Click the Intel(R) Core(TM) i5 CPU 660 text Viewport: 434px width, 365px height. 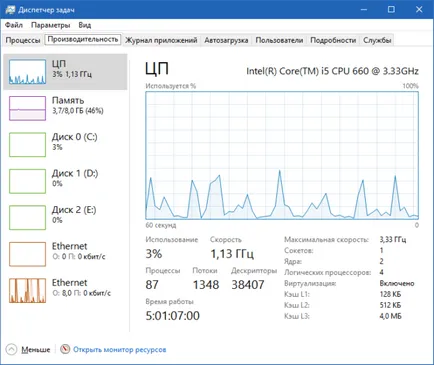[x=332, y=71]
